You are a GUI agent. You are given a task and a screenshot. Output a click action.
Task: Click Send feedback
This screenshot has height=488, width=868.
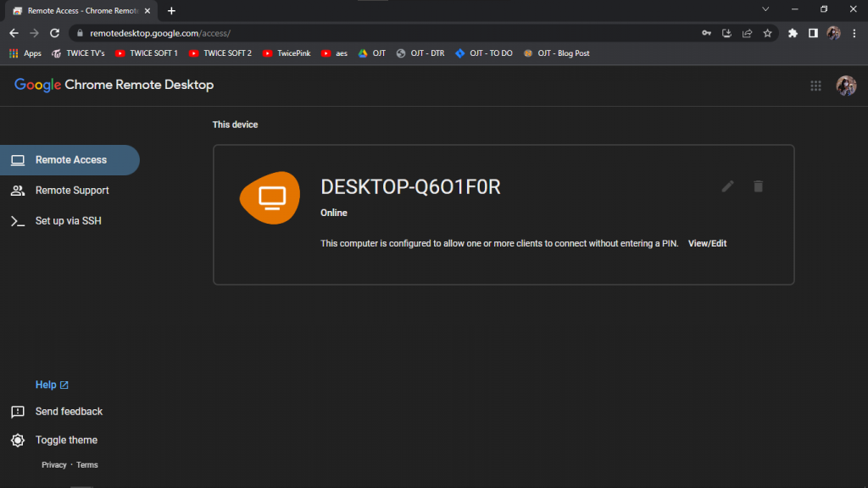57,412
